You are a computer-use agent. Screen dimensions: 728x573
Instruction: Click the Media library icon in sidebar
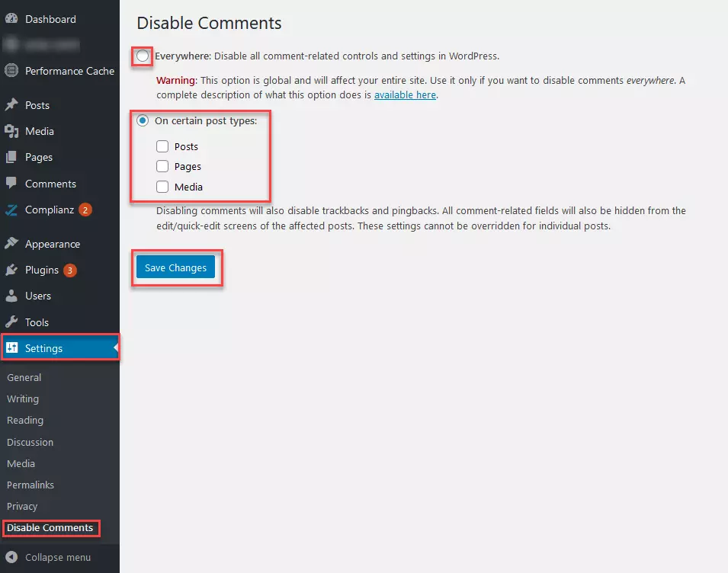coord(11,131)
